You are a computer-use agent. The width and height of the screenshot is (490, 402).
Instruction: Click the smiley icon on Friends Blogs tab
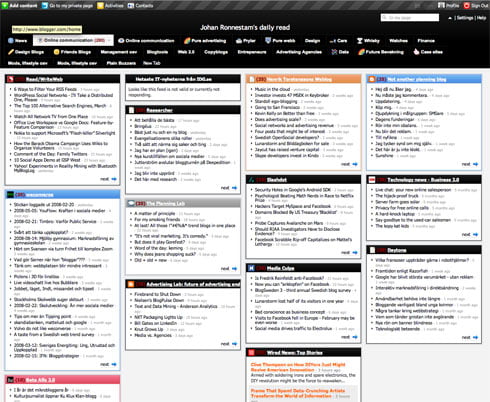56,52
